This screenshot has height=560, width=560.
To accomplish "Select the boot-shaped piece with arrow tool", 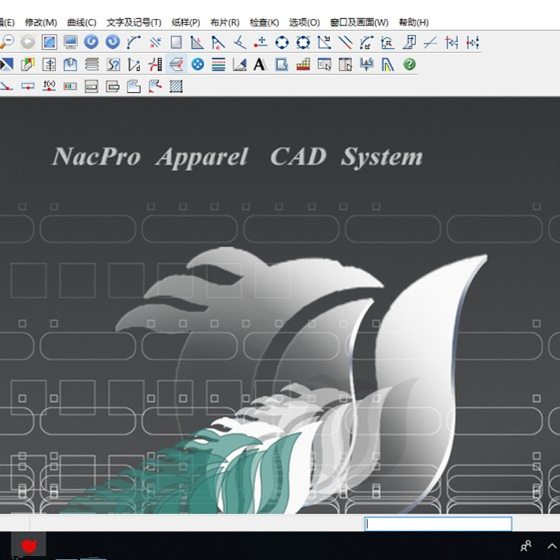I will pyautogui.click(x=409, y=42).
